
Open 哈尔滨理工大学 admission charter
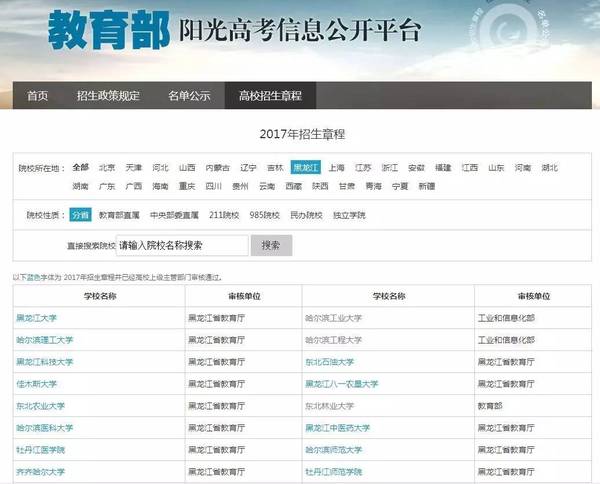44,340
